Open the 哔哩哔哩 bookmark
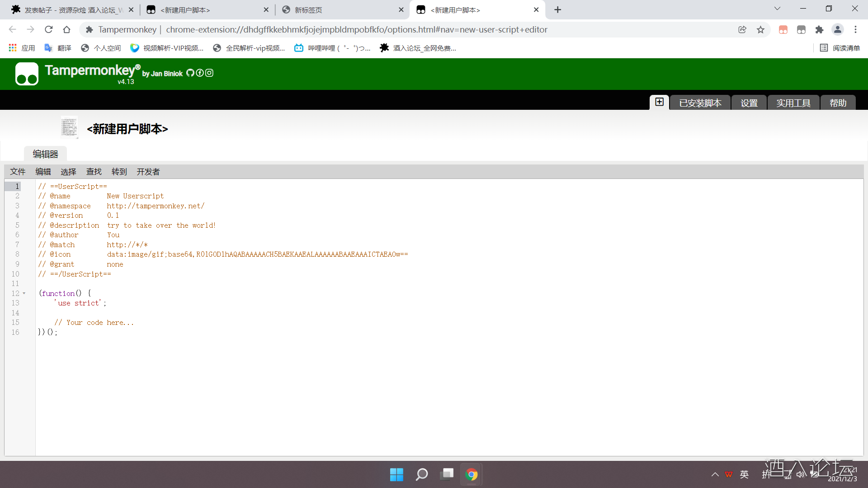This screenshot has width=868, height=488. tap(332, 48)
